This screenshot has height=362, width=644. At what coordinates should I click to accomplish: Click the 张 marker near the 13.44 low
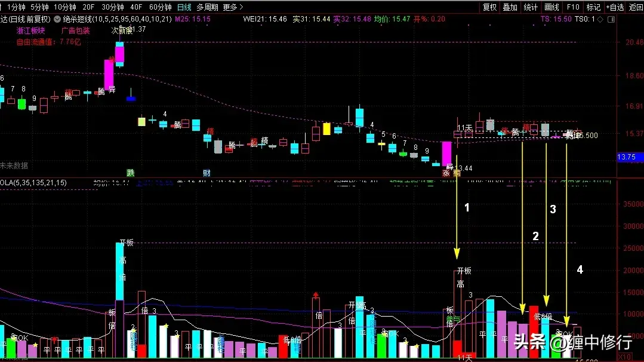point(446,173)
